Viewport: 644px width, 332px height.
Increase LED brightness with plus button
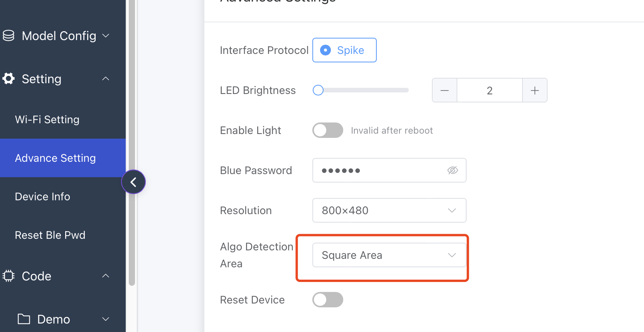click(x=534, y=91)
